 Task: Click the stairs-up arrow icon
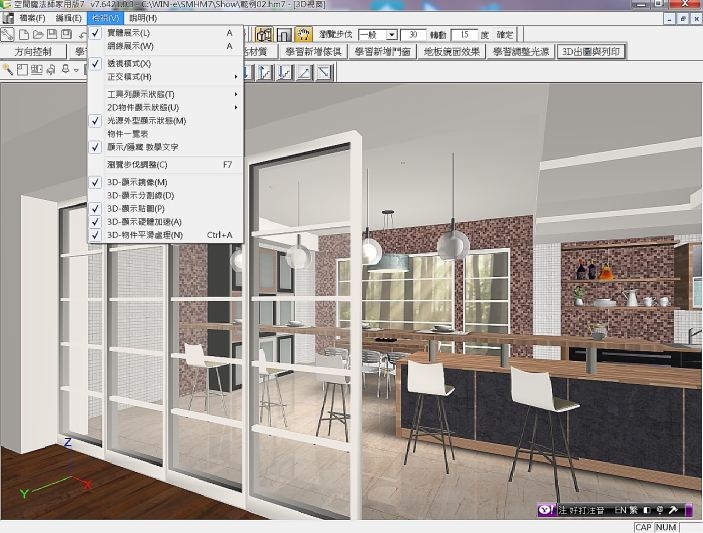[x=265, y=72]
